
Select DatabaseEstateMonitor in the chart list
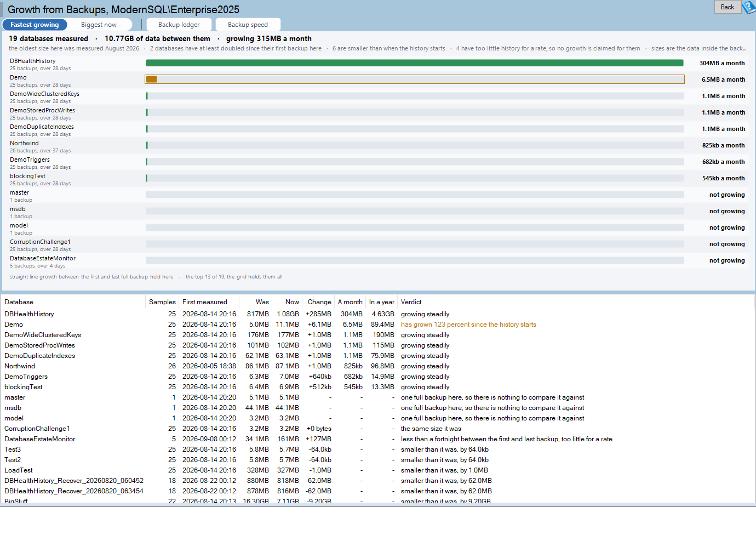(x=43, y=258)
